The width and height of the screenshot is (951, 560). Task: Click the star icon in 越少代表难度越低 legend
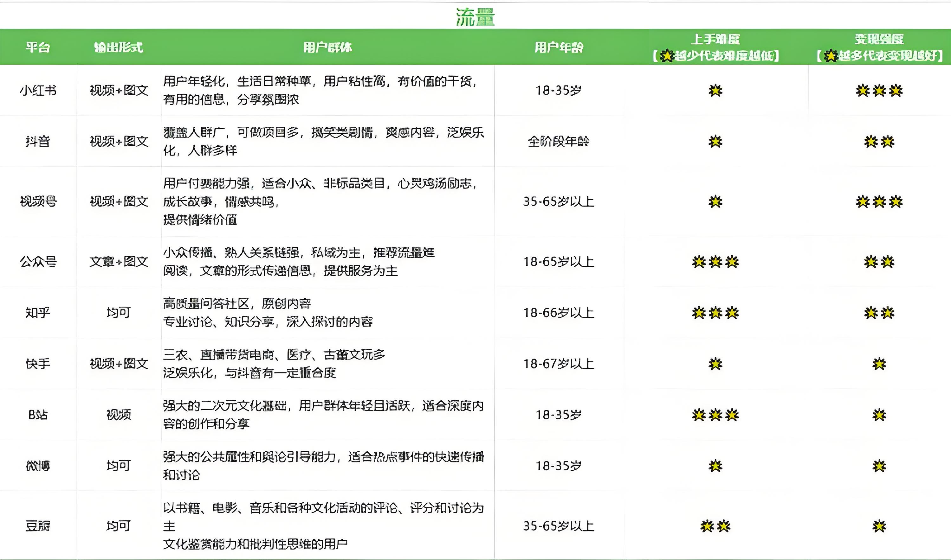pyautogui.click(x=667, y=56)
